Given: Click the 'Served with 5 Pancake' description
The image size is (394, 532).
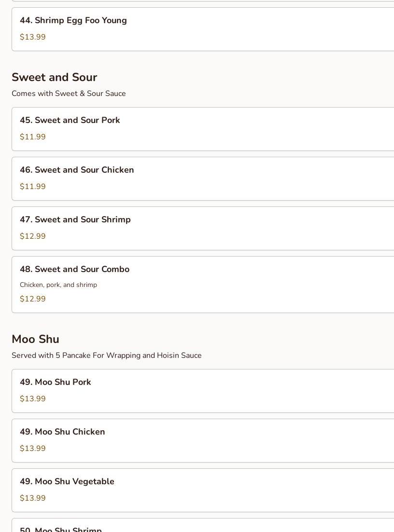Looking at the screenshot, I should click(106, 355).
